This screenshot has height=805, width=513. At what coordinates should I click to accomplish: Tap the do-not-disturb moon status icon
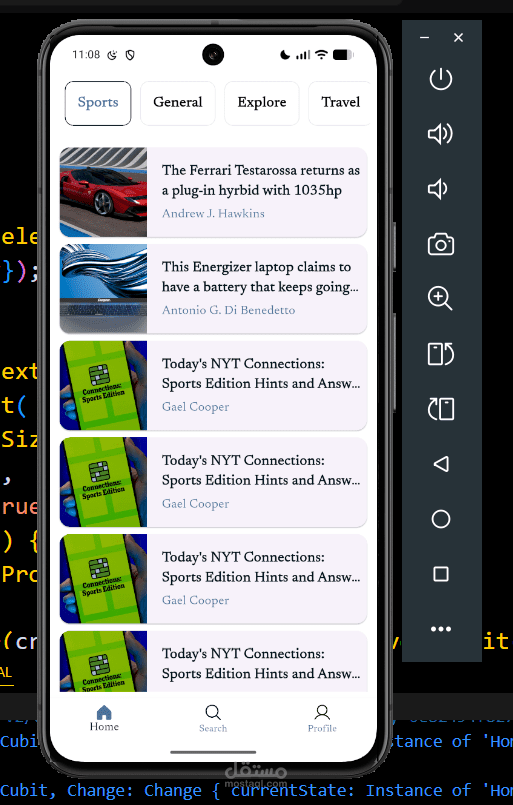click(284, 55)
